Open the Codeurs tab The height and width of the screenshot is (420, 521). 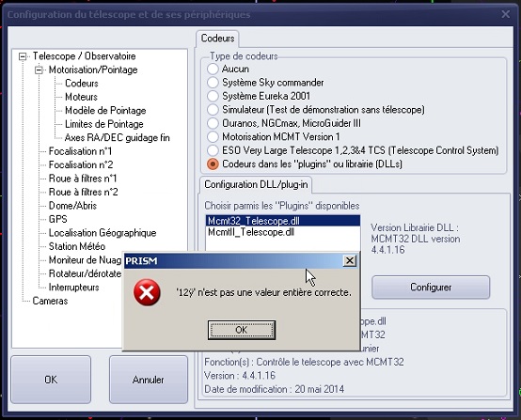(x=217, y=39)
